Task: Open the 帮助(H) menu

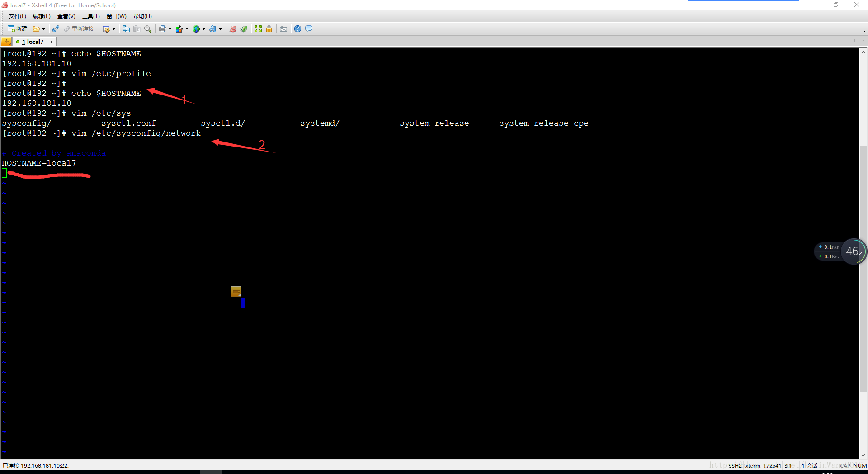Action: click(x=142, y=16)
